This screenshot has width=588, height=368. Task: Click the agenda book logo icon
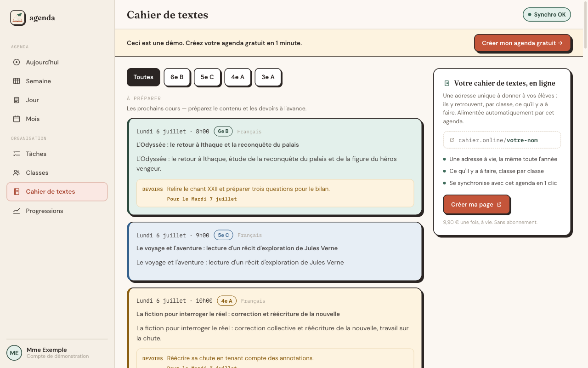click(17, 17)
